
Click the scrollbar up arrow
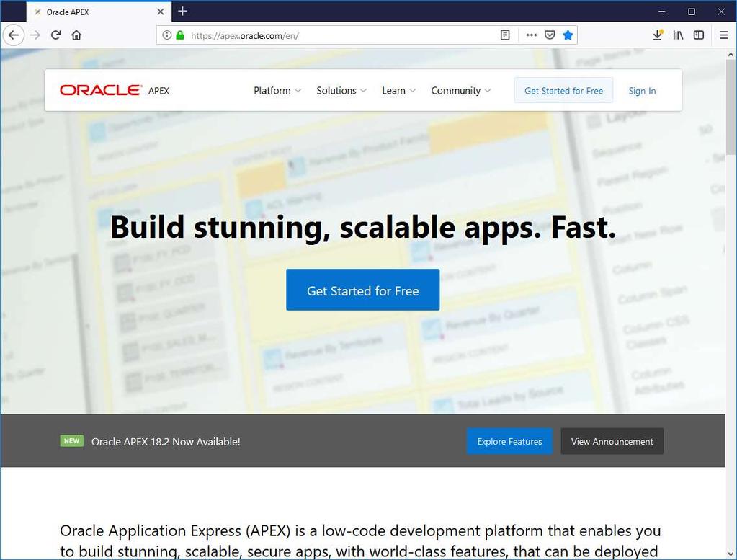(x=731, y=55)
